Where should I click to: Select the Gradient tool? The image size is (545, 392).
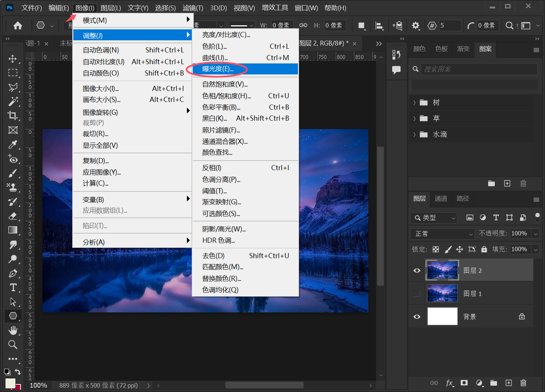13,230
